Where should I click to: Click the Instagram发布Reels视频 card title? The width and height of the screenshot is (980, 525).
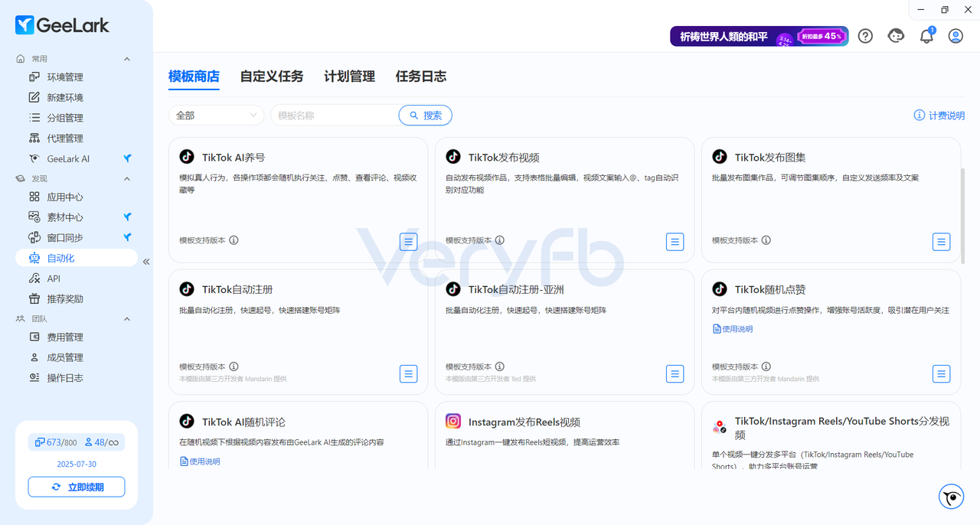524,422
